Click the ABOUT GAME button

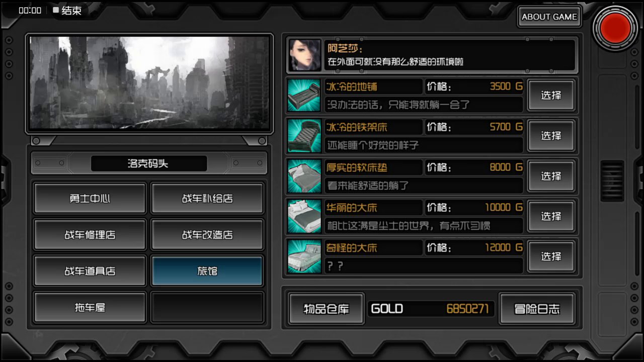pyautogui.click(x=549, y=17)
